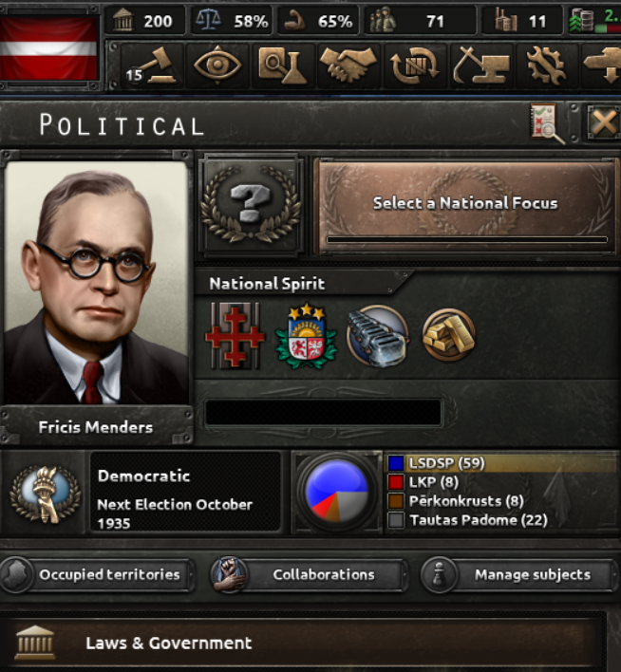Viewport: 621px width, 672px height.
Task: Click Manage subjects button
Action: tap(519, 575)
